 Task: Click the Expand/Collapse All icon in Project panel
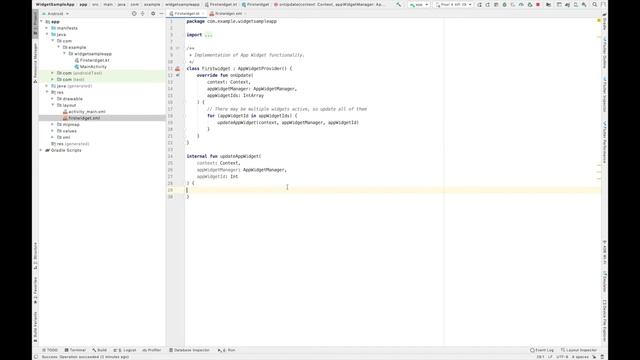pos(142,13)
